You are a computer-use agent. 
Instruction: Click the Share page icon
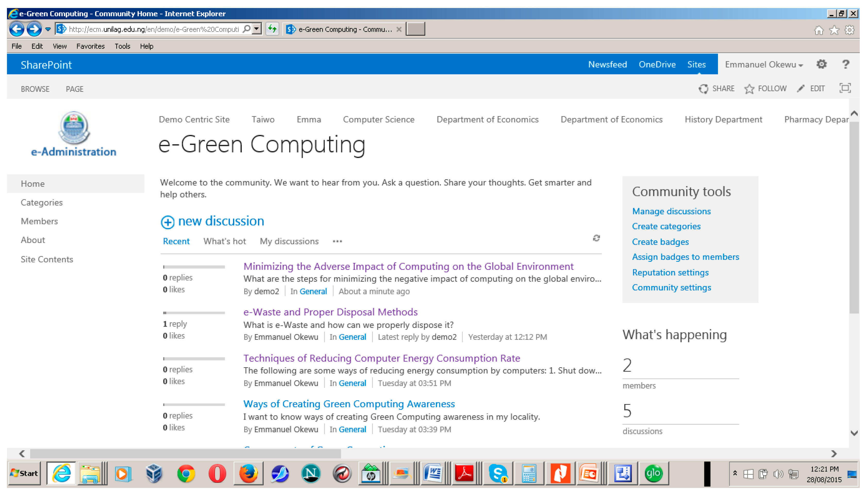703,89
